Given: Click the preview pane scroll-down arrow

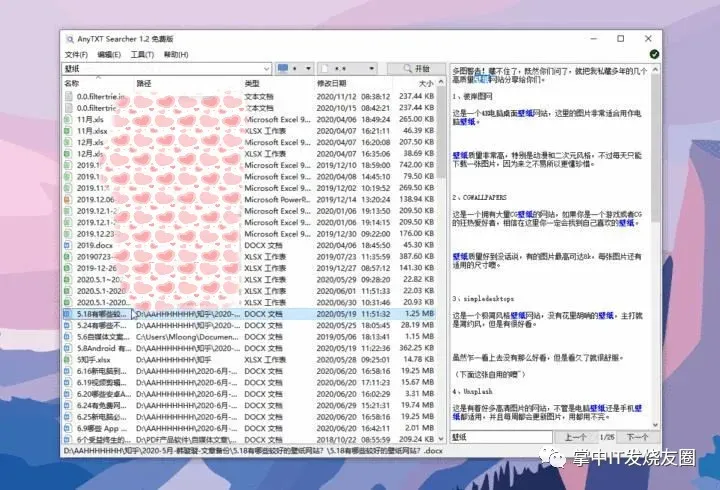Looking at the screenshot, I should tap(655, 425).
